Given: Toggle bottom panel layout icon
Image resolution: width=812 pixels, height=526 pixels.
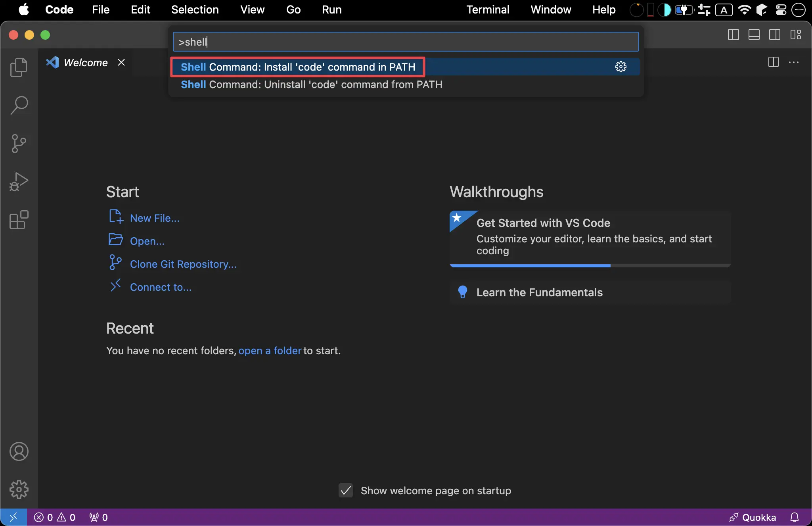Looking at the screenshot, I should point(754,35).
